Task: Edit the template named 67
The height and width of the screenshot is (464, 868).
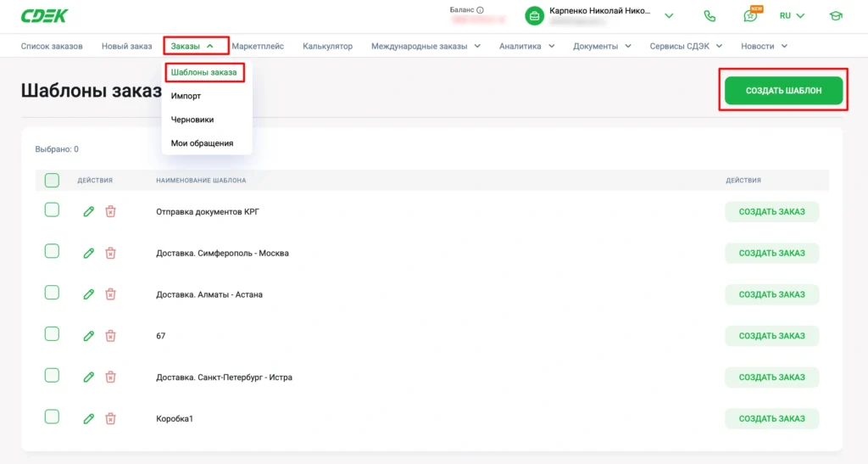Action: click(88, 336)
